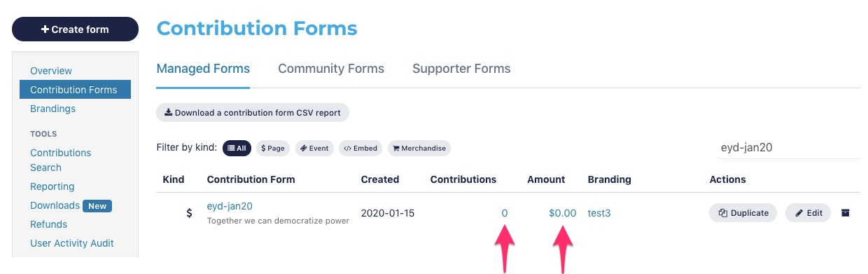The image size is (868, 274).
Task: Open the test3 branding link
Action: pos(599,213)
